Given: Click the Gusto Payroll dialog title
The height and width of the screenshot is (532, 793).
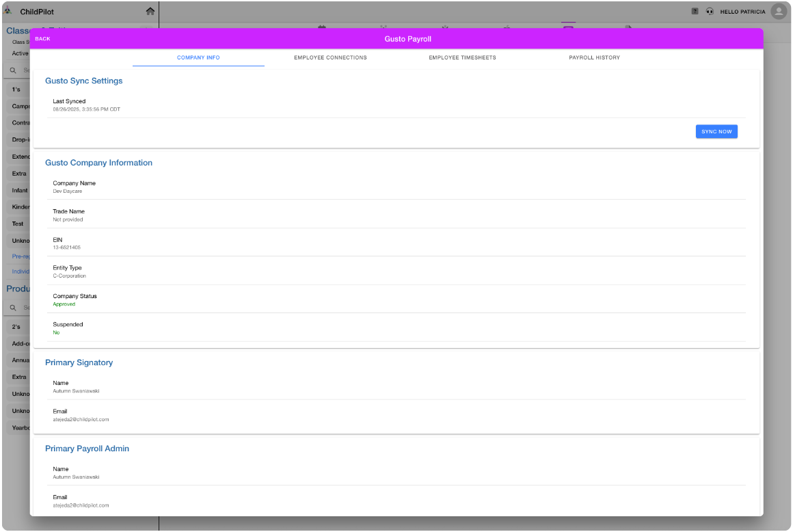Looking at the screenshot, I should pyautogui.click(x=407, y=39).
